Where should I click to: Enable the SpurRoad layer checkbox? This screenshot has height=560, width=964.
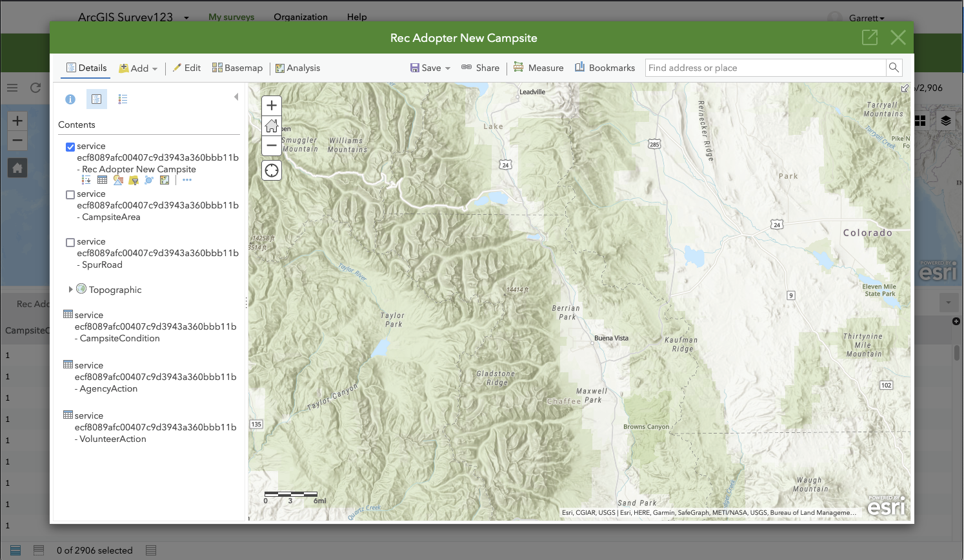pos(70,243)
